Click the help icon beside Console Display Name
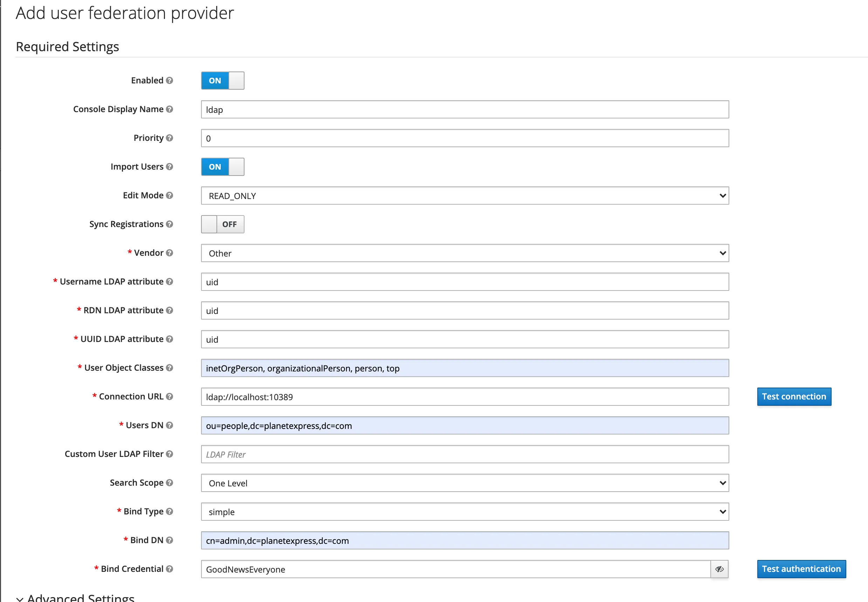 (x=169, y=109)
